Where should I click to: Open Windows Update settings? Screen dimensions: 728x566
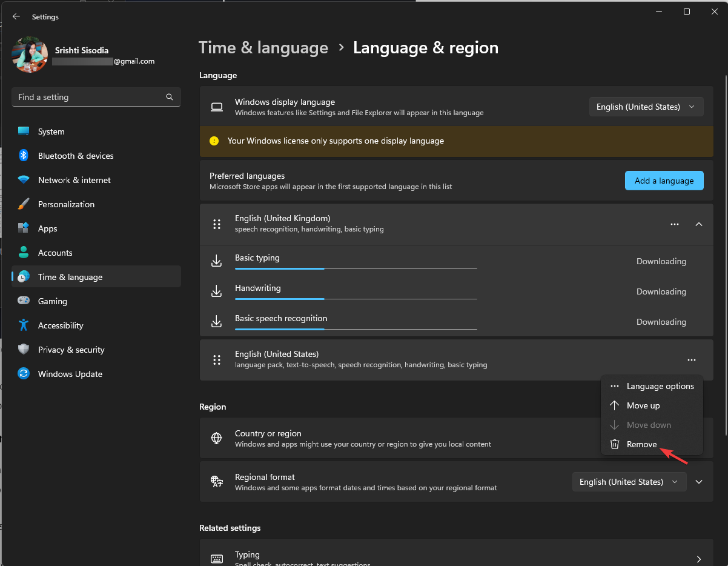(x=96, y=374)
